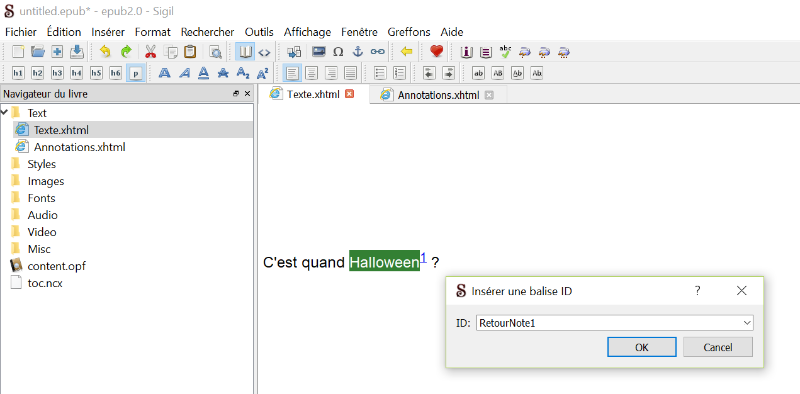This screenshot has width=800, height=394.
Task: Open the Styles folder tree item
Action: tap(41, 164)
